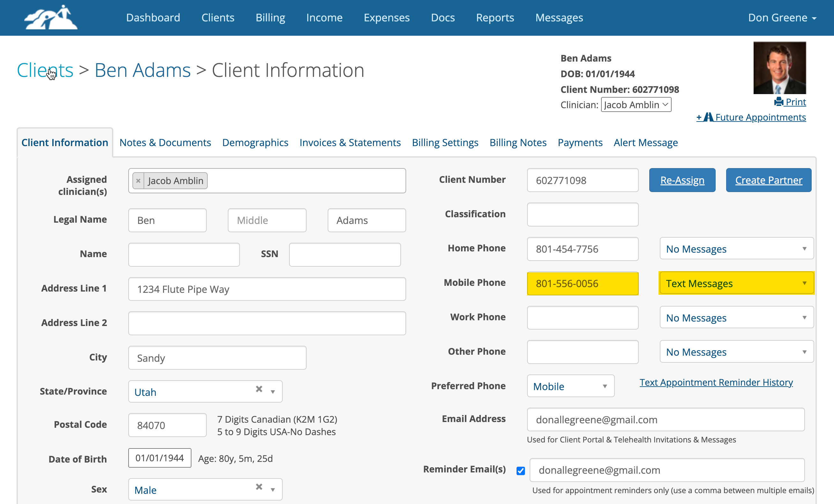
Task: Click the Client Number field
Action: coord(583,180)
